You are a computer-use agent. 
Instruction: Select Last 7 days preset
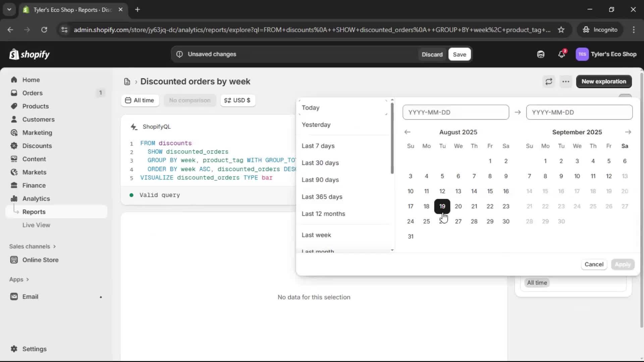(x=343, y=146)
